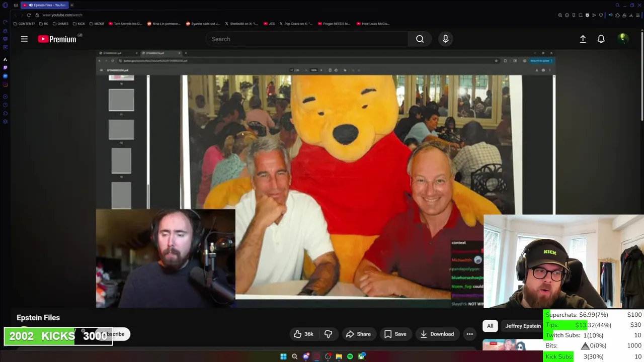The width and height of the screenshot is (644, 362).
Task: Open 'Tom Unveils his D...' bookmark
Action: click(x=126, y=24)
